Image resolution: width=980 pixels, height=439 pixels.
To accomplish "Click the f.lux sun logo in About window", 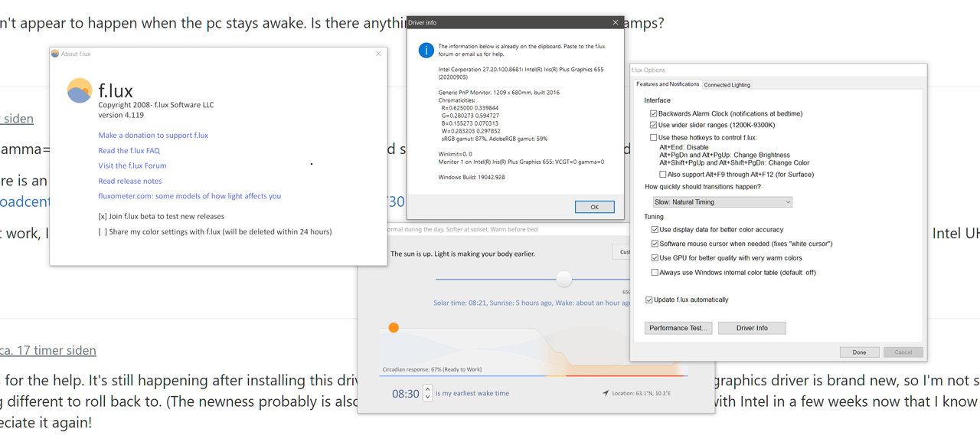I will point(80,90).
